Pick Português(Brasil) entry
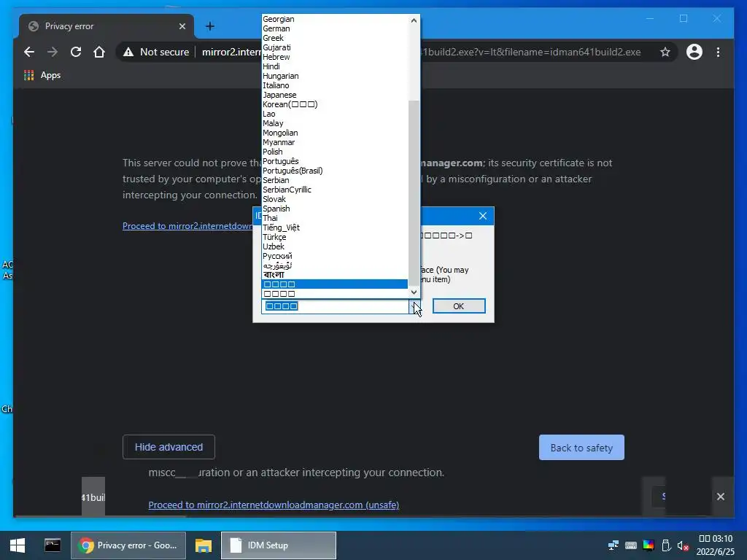This screenshot has height=560, width=747. [x=334, y=171]
